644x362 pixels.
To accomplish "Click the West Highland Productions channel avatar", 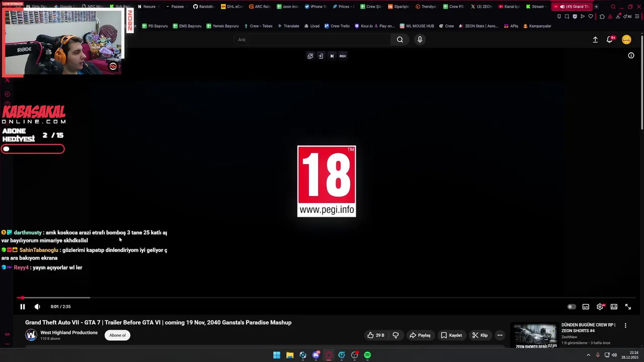I will pyautogui.click(x=31, y=335).
